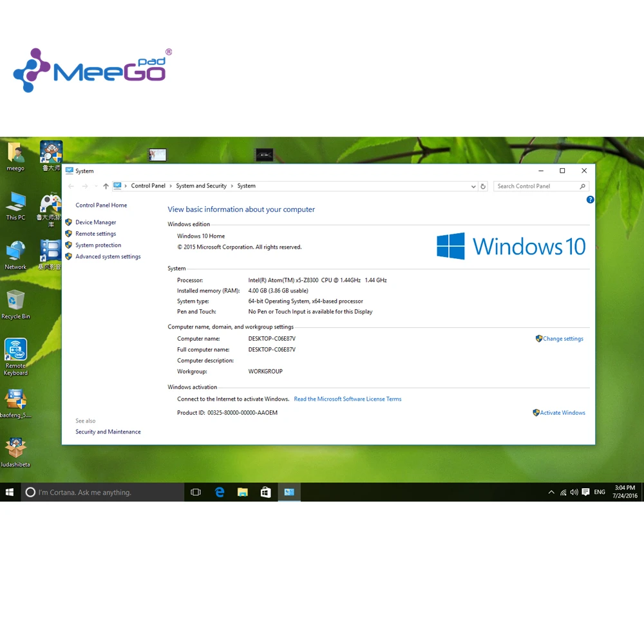Read the Microsoft Software License Terms
644x644 pixels.
[x=348, y=399]
